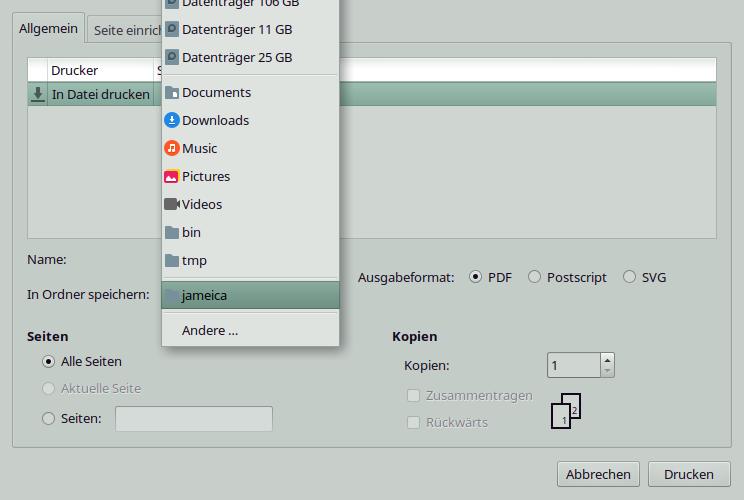Click the Music note icon

[x=172, y=148]
